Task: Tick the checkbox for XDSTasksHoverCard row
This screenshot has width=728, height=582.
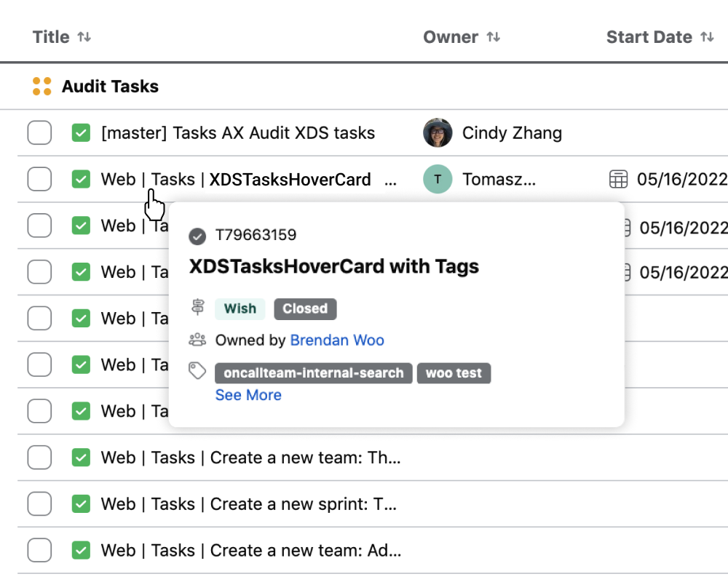Action: [39, 179]
